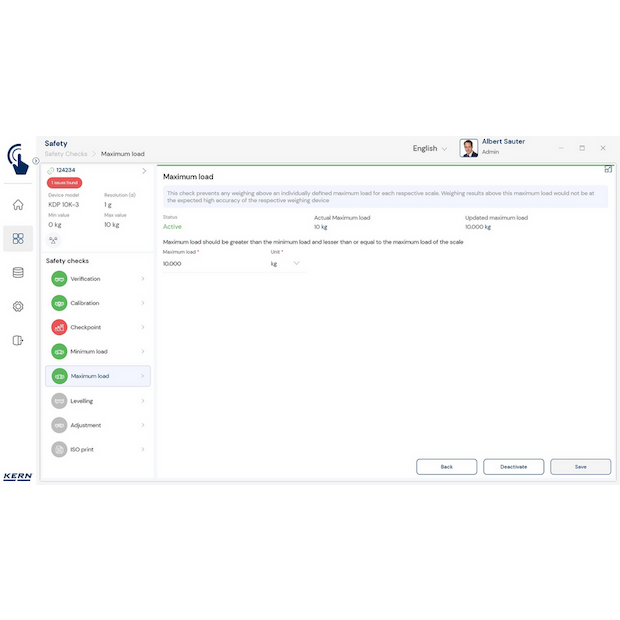Screen dimensions: 620x620
Task: Click the Maximum load input field
Action: 208,264
